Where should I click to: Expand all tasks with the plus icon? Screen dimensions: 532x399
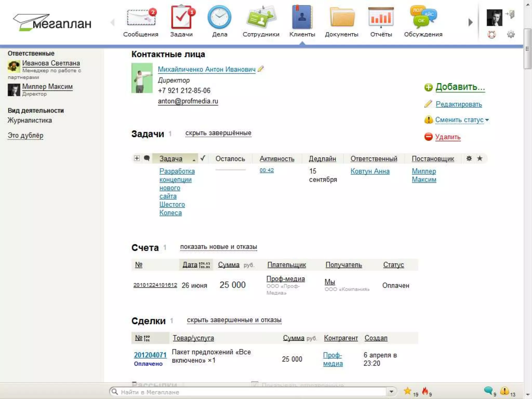click(137, 158)
